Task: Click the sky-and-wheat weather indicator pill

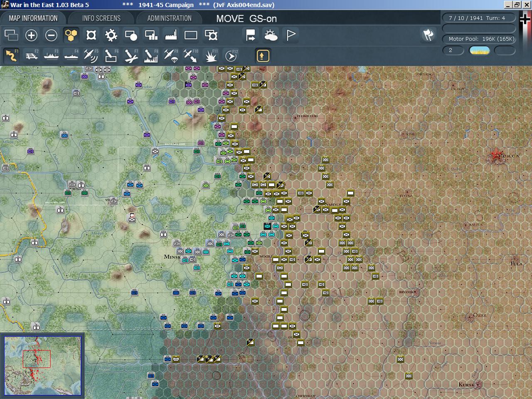Action: click(x=479, y=50)
